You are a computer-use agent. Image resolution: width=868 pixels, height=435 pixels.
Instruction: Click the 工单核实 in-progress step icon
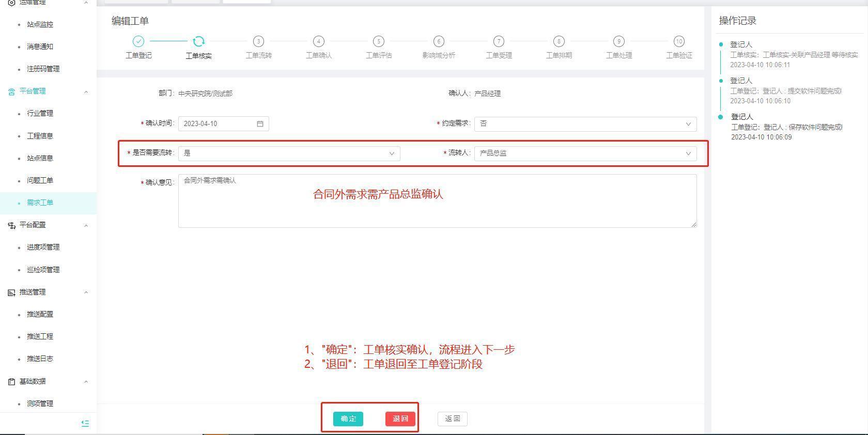point(198,41)
